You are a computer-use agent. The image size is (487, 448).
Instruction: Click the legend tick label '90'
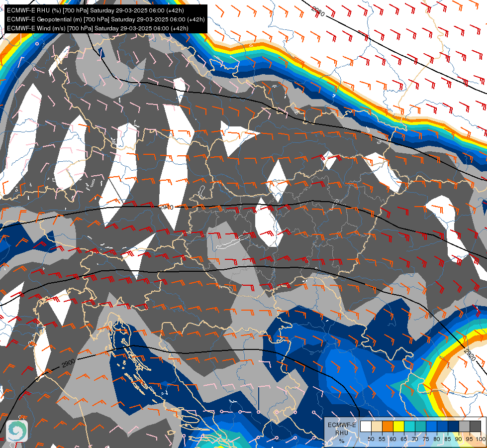tap(459, 439)
